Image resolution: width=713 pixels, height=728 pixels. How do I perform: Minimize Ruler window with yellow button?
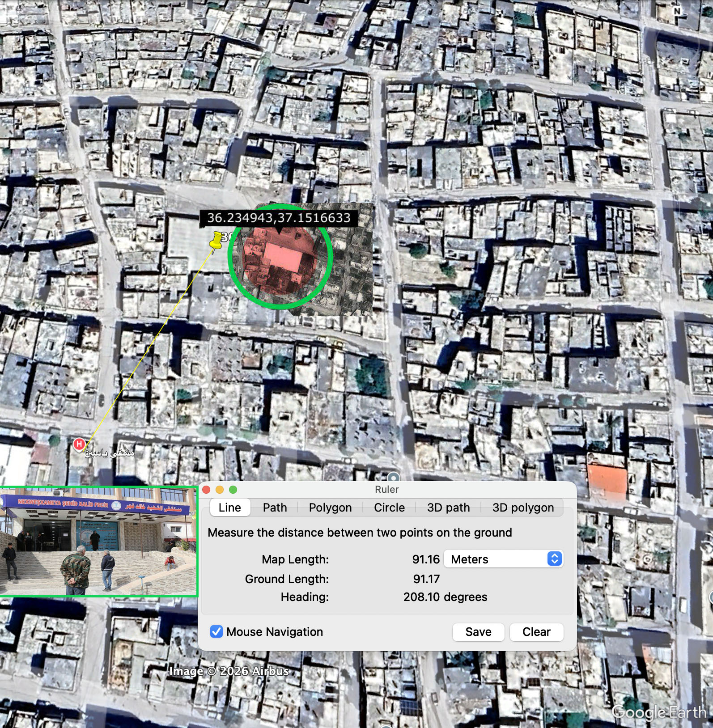(x=220, y=489)
